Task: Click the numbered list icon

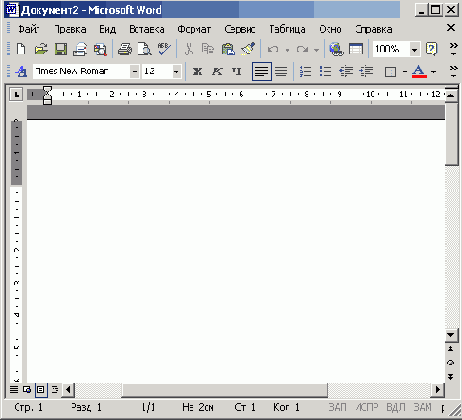Action: click(x=305, y=71)
